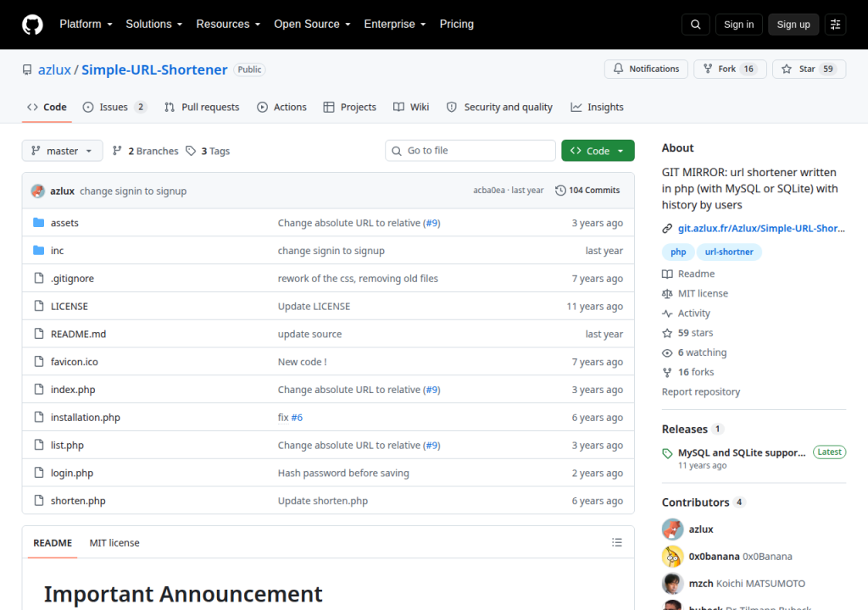The width and height of the screenshot is (868, 610).
Task: Click the azlux contributor avatar in sidebar
Action: 672,530
